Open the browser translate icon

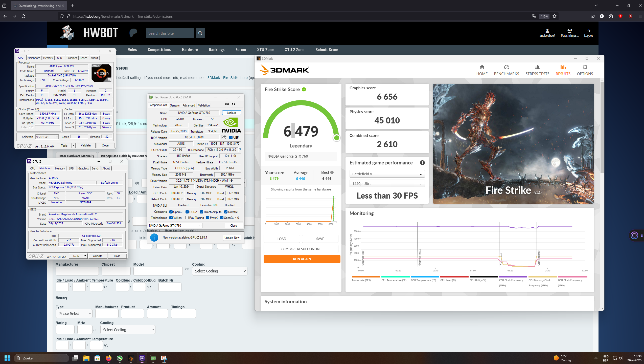point(534,16)
